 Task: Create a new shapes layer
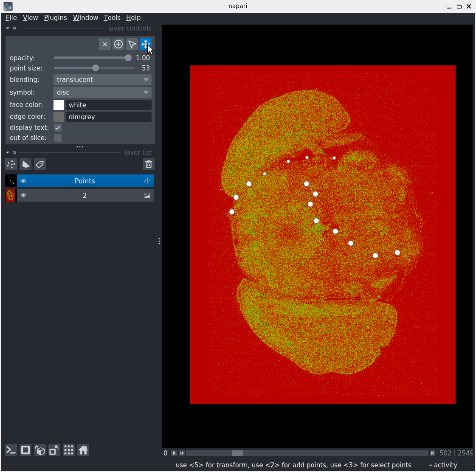25,164
